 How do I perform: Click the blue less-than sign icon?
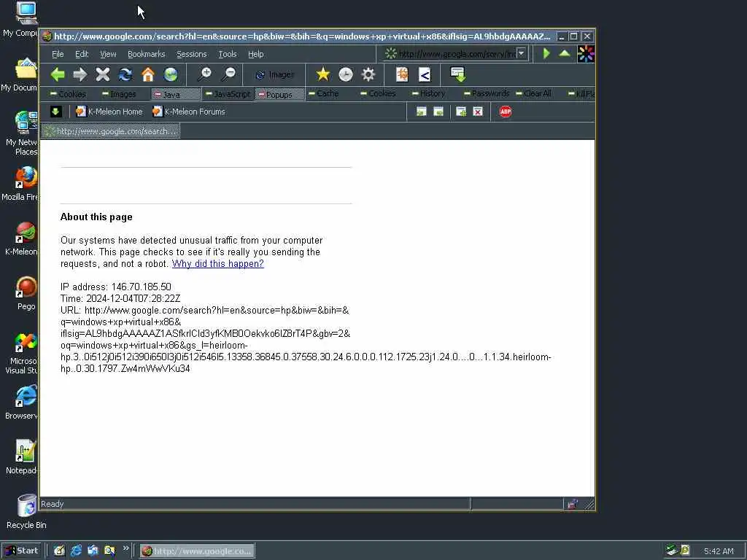[x=425, y=74]
